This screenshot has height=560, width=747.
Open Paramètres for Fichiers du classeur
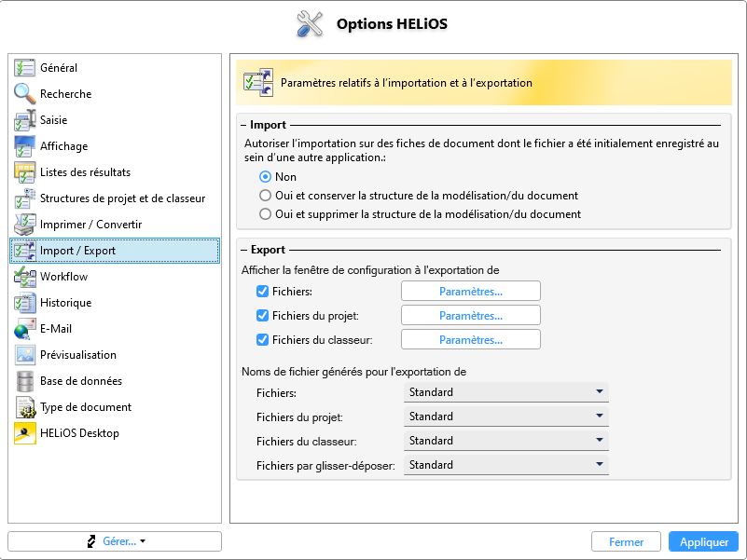click(471, 339)
